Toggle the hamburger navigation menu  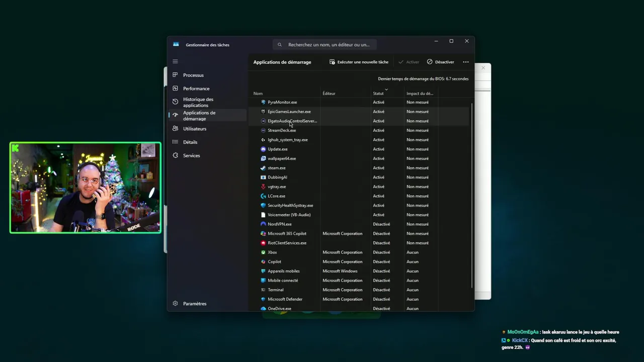tap(175, 61)
